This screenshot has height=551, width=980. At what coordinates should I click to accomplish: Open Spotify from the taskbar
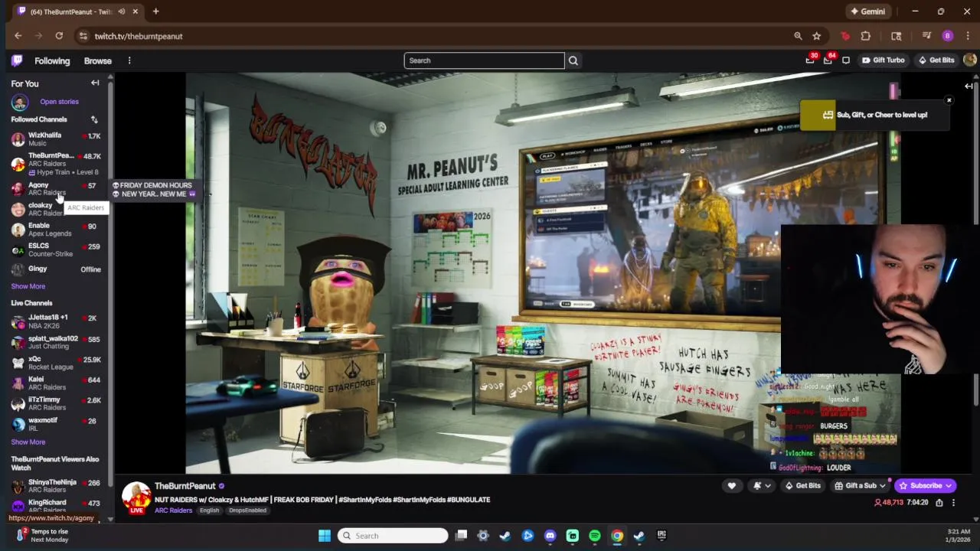pos(595,536)
